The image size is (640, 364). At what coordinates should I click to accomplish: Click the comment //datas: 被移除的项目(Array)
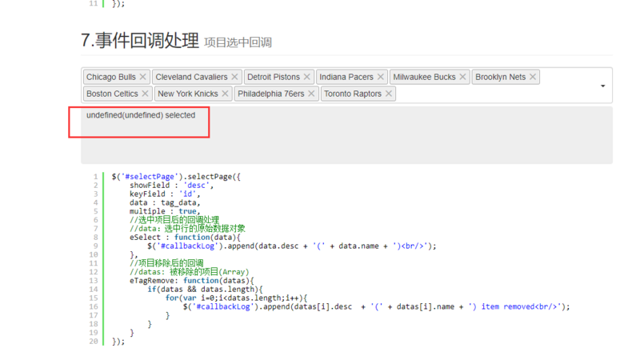[x=189, y=272]
